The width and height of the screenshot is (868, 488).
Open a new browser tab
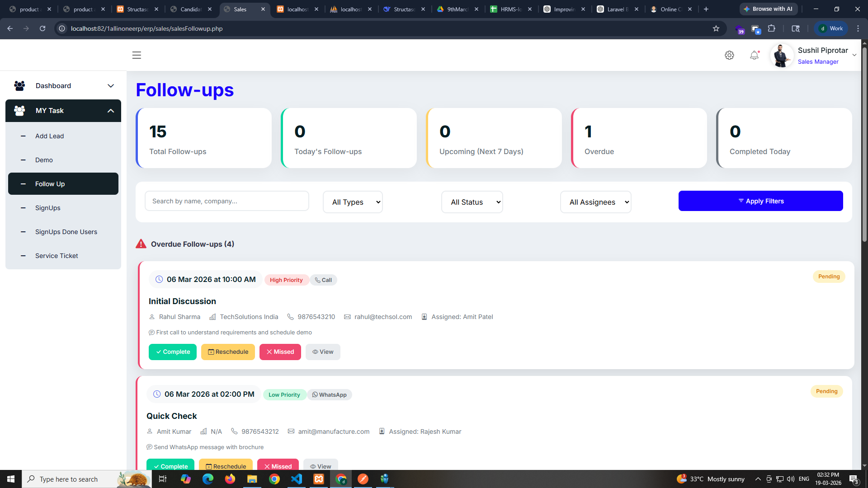click(706, 9)
